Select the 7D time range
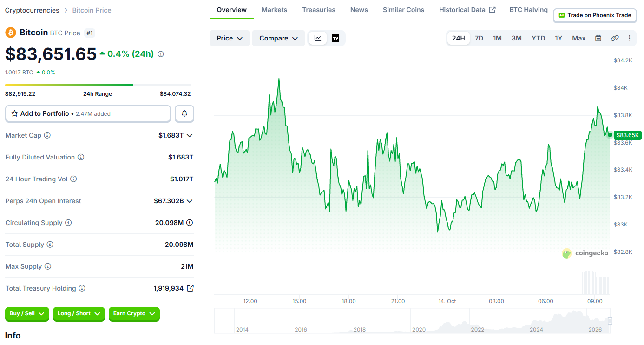This screenshot has width=644, height=345. (479, 38)
